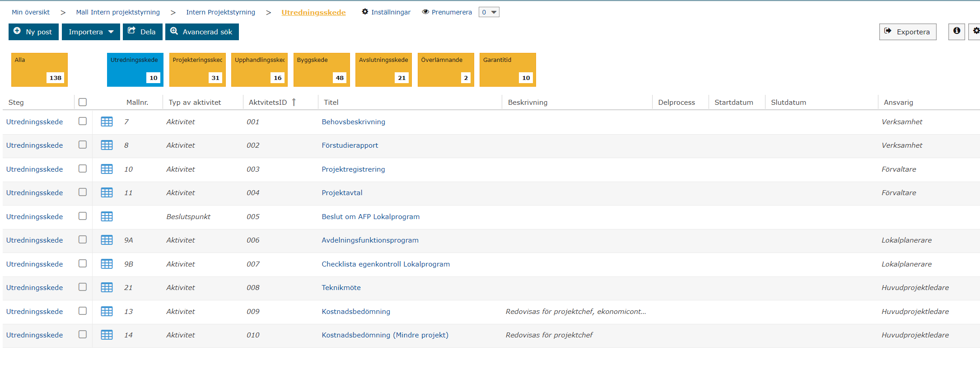Switch to Byggskede phase tile
The width and height of the screenshot is (980, 379).
coord(321,70)
